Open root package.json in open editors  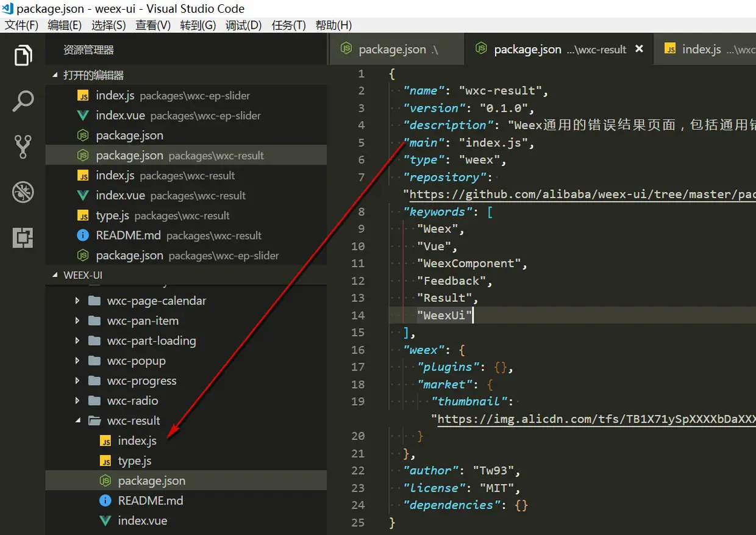(186, 135)
